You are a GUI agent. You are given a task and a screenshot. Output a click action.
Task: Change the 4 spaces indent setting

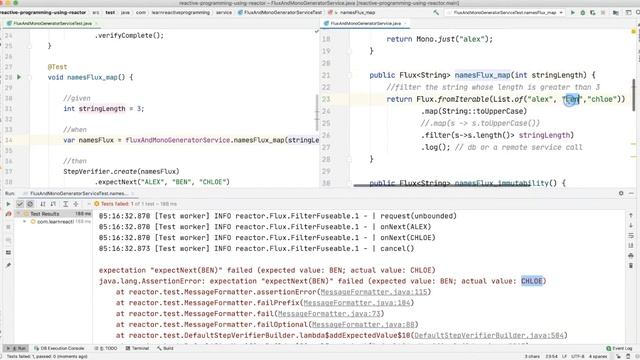coord(598,356)
